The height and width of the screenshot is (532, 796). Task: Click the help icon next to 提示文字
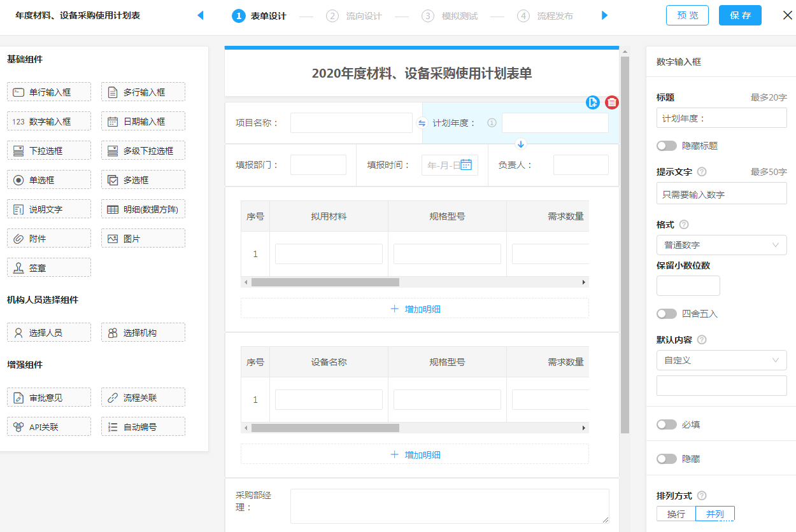[702, 172]
